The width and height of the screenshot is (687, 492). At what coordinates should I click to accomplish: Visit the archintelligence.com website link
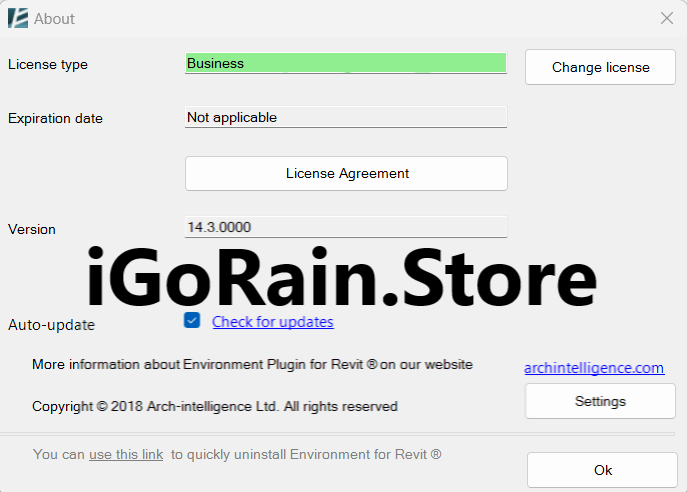tap(593, 368)
